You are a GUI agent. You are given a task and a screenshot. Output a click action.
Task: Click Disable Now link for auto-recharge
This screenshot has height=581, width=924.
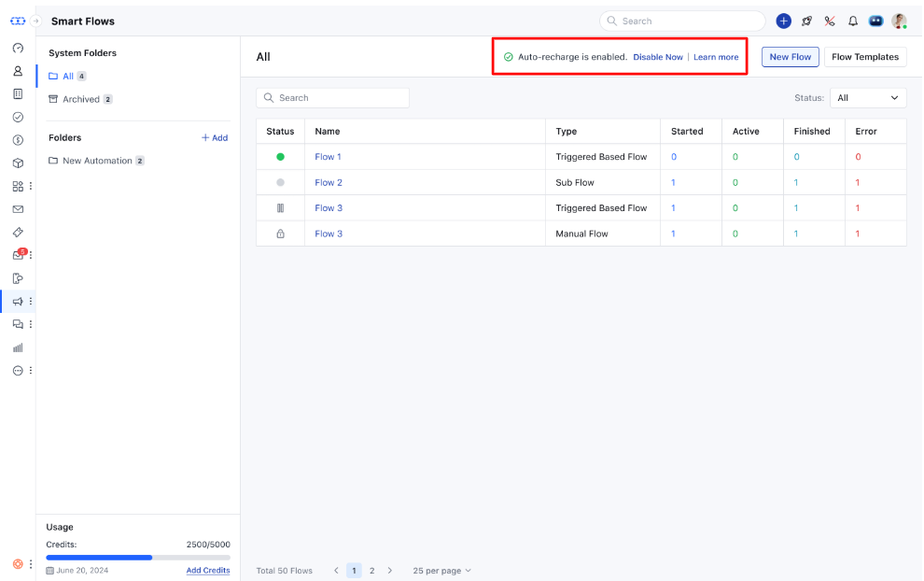click(x=658, y=57)
